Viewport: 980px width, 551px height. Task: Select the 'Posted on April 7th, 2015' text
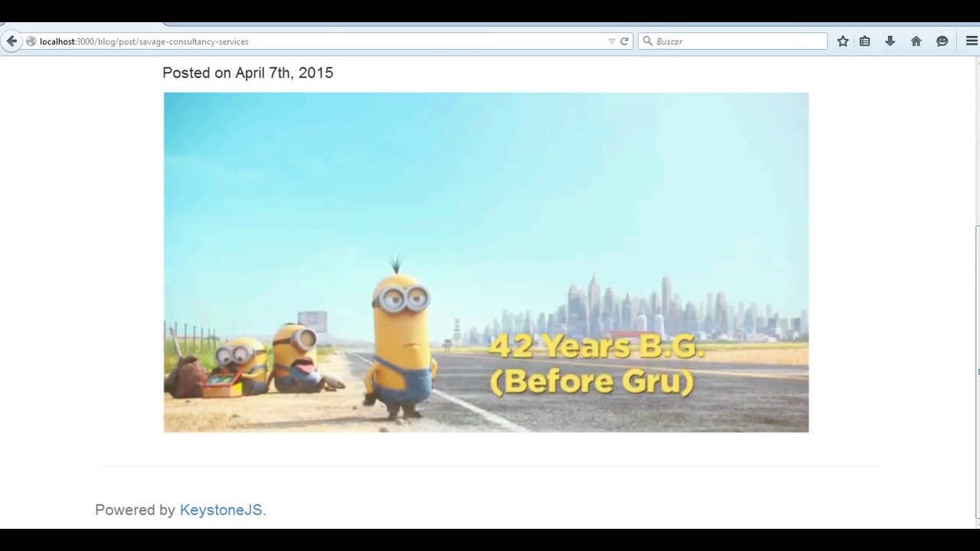[247, 73]
